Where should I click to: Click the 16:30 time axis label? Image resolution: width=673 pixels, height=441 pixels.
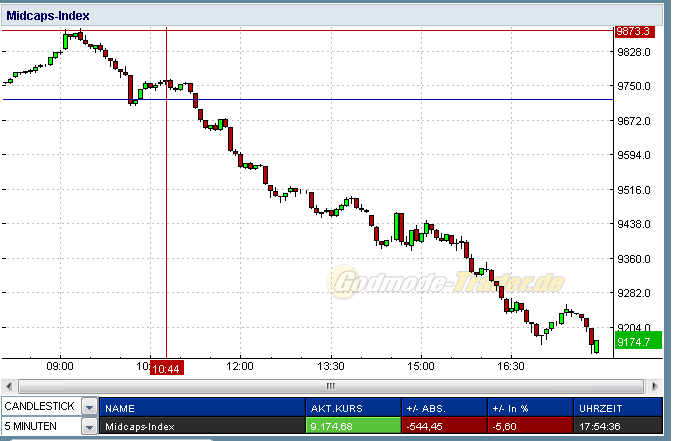coord(511,366)
